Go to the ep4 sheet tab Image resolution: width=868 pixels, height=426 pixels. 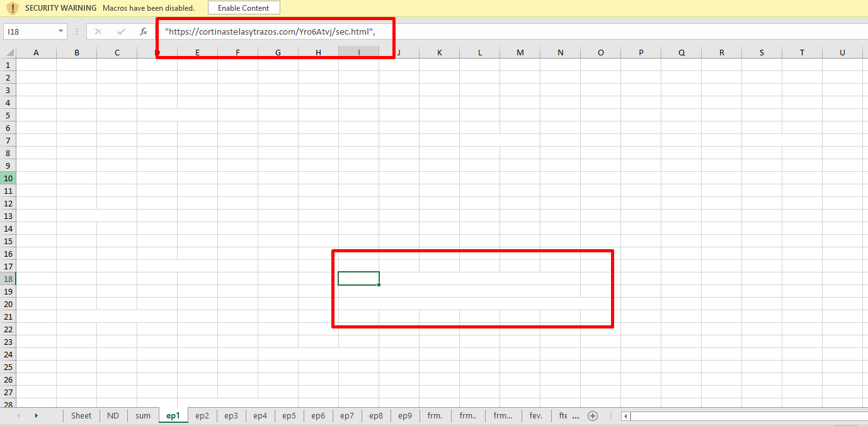pyautogui.click(x=260, y=416)
